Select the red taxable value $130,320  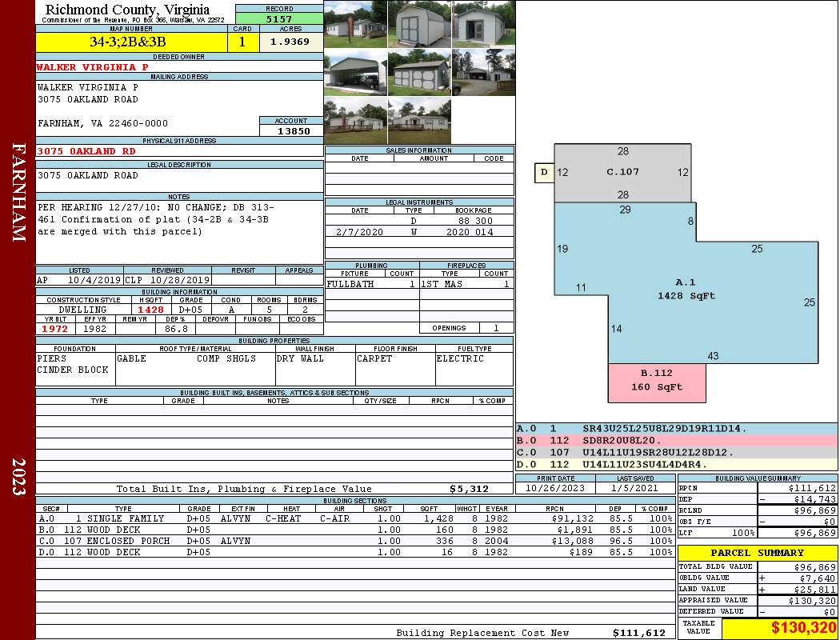(803, 628)
